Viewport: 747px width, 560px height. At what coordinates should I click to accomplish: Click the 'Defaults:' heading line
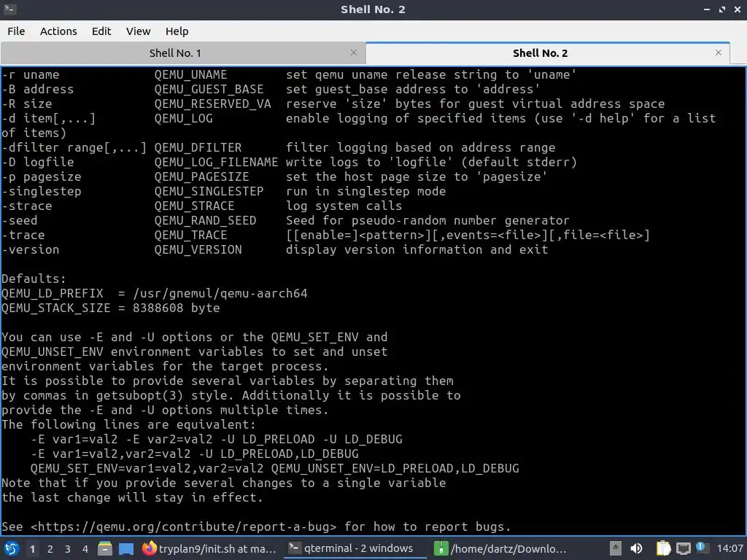tap(34, 279)
